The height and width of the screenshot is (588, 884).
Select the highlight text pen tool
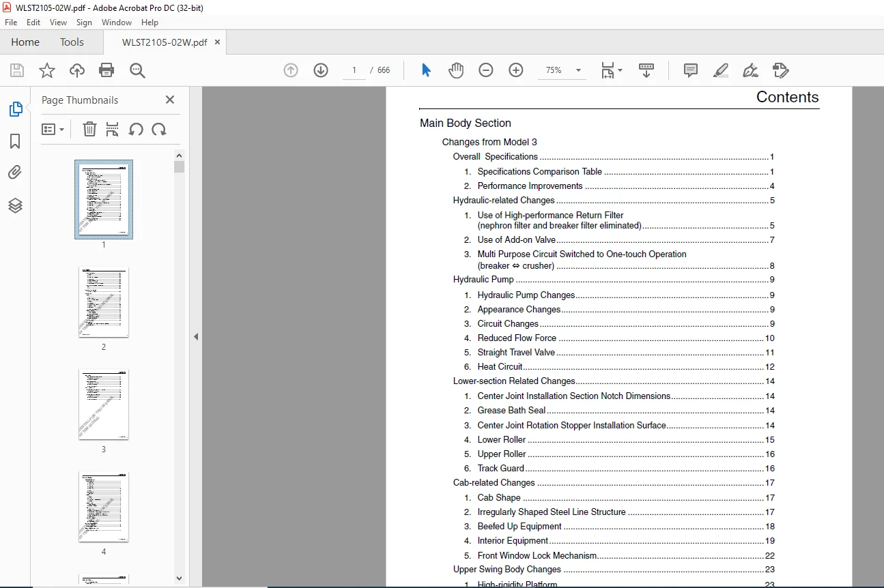721,70
